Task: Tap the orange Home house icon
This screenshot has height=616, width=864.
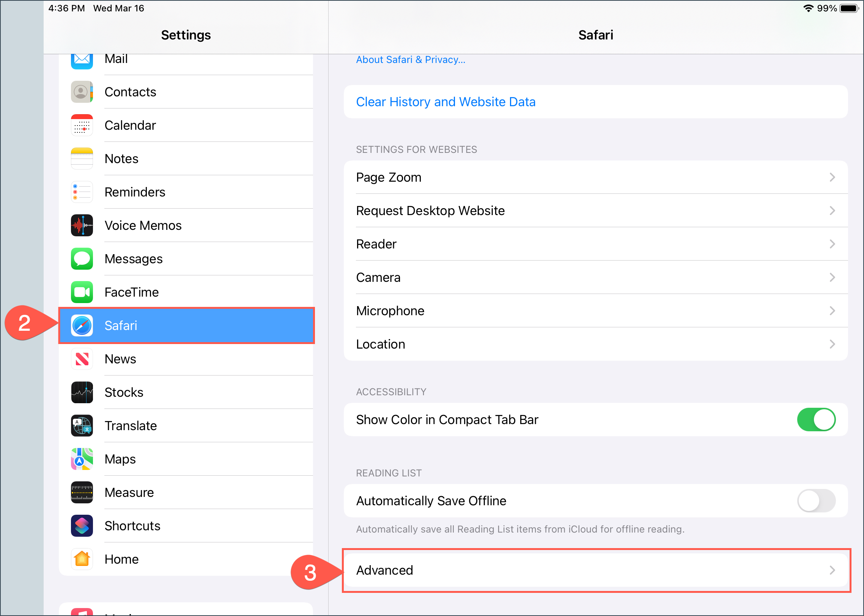Action: (82, 559)
